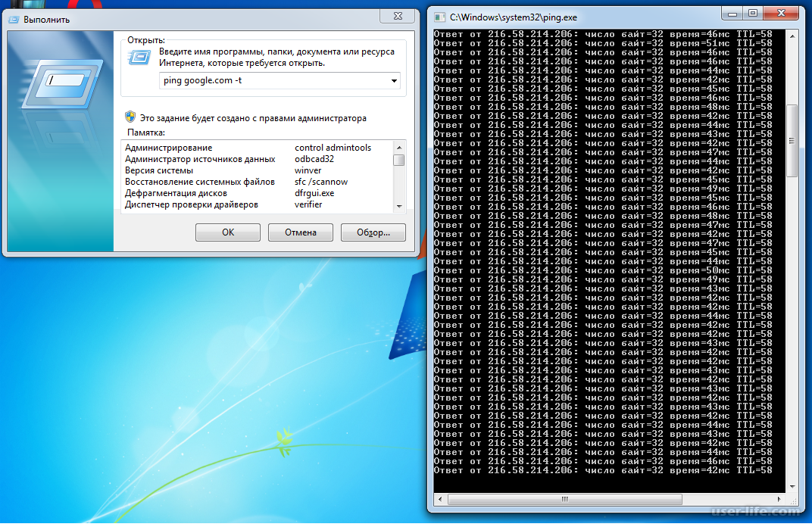Click the 'sfc /scannow' command text
The image size is (812, 527).
[x=321, y=182]
